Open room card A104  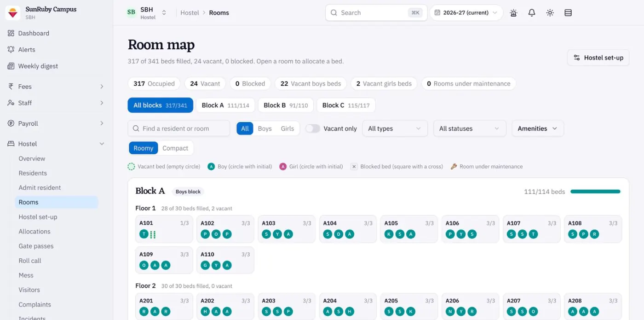(348, 229)
